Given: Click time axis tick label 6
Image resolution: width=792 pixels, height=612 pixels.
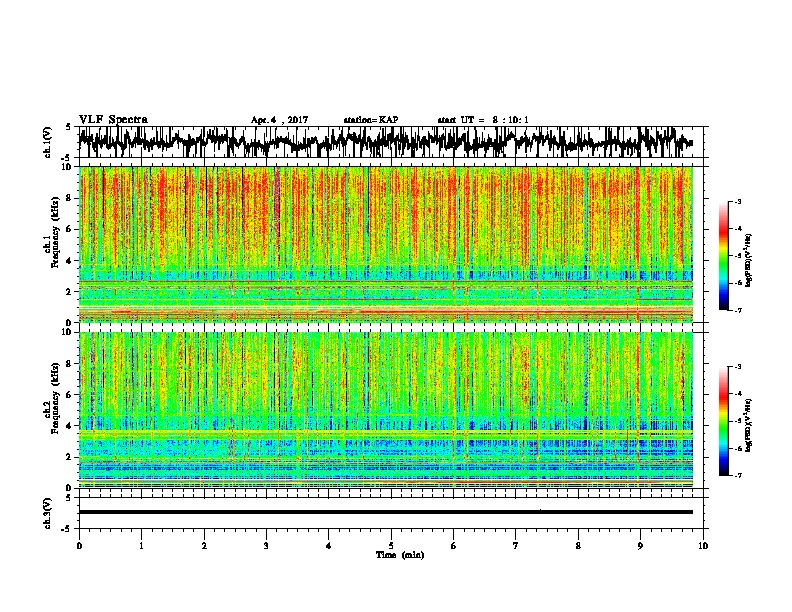Looking at the screenshot, I should coord(454,546).
